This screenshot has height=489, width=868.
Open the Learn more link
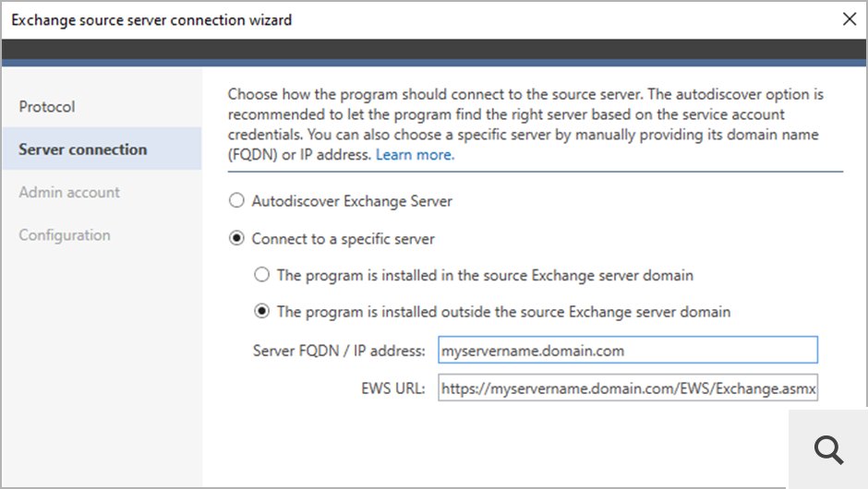[x=415, y=155]
